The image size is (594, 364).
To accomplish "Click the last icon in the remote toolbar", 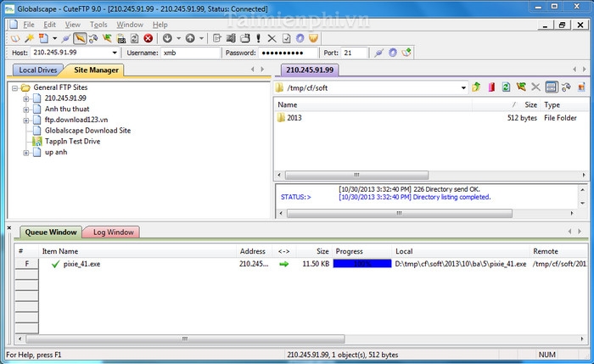I will tap(581, 87).
